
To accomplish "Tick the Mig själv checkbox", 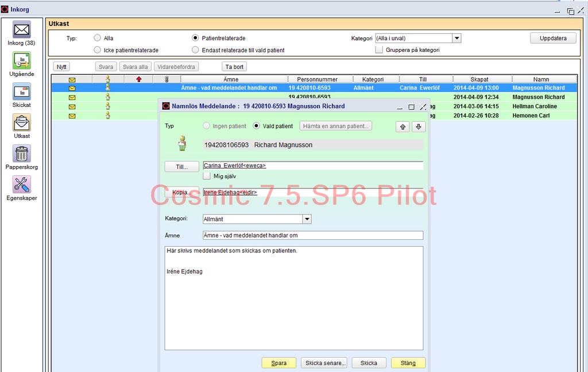I will (207, 176).
